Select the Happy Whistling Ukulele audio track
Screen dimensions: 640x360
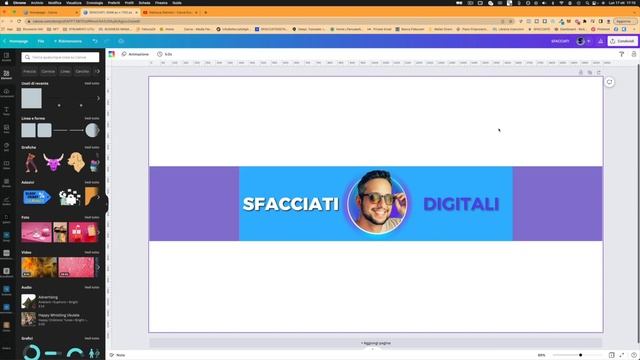tap(60, 319)
